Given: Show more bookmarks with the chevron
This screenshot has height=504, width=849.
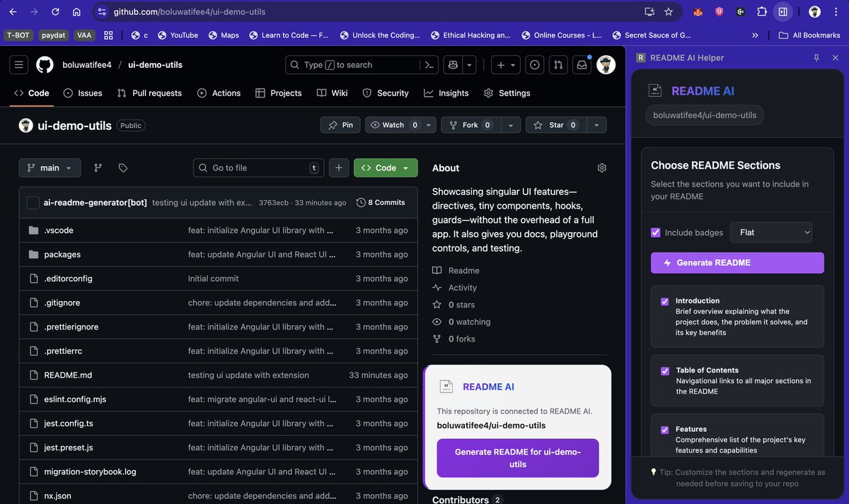Looking at the screenshot, I should click(x=755, y=35).
